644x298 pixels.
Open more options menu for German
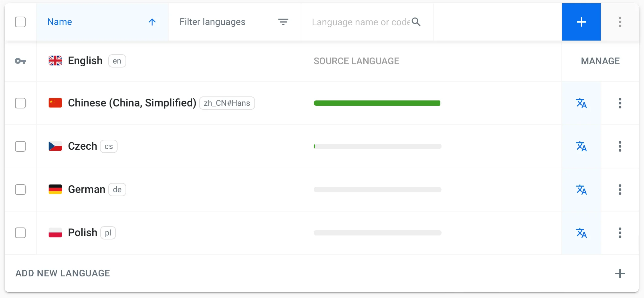click(x=620, y=190)
